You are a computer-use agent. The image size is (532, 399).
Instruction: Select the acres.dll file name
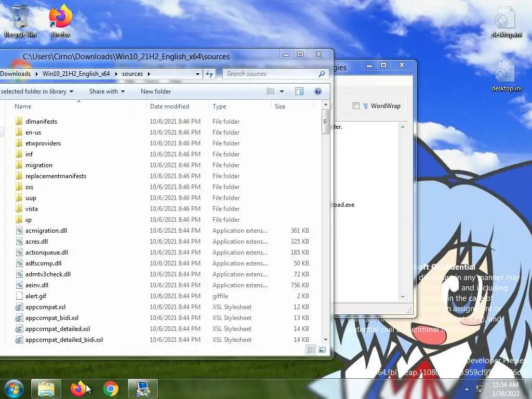(37, 241)
